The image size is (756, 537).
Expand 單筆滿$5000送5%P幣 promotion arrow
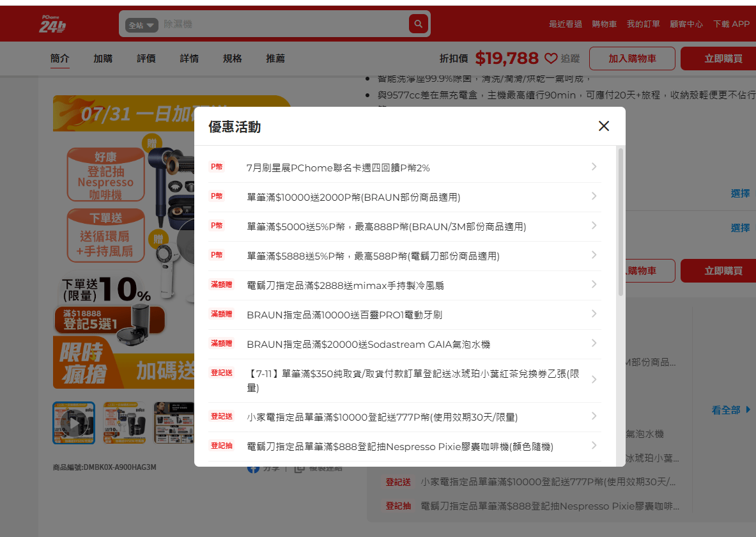(594, 226)
